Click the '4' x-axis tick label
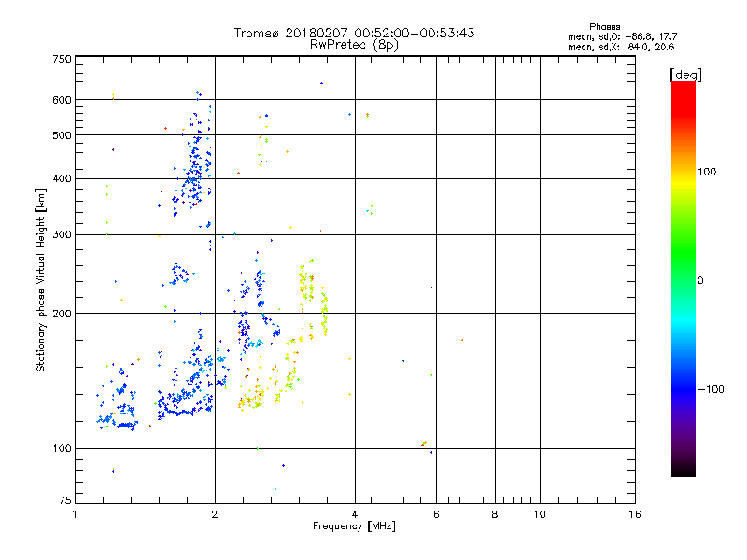 (x=355, y=514)
